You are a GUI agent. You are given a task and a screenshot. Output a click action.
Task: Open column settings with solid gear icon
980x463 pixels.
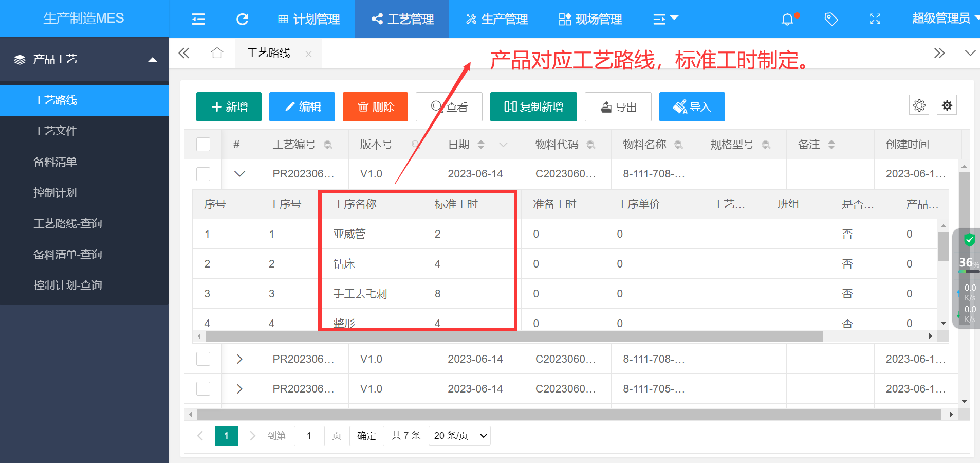pyautogui.click(x=947, y=105)
